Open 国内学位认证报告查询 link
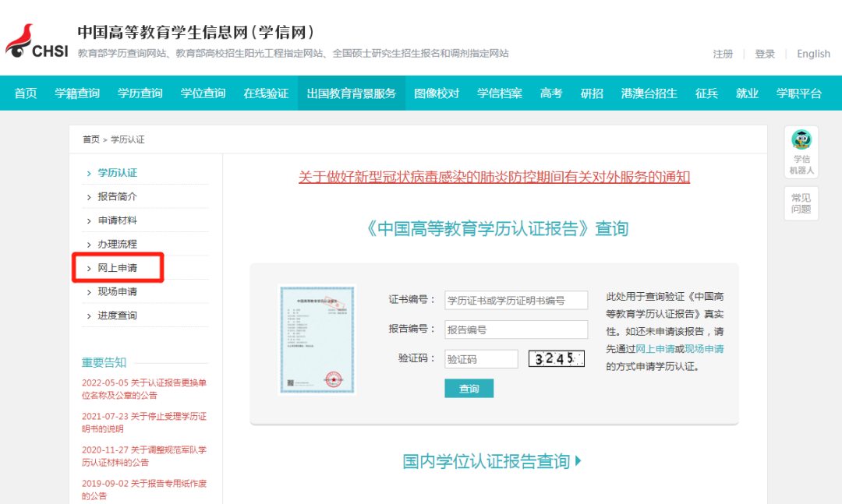842x504 pixels. coord(486,461)
